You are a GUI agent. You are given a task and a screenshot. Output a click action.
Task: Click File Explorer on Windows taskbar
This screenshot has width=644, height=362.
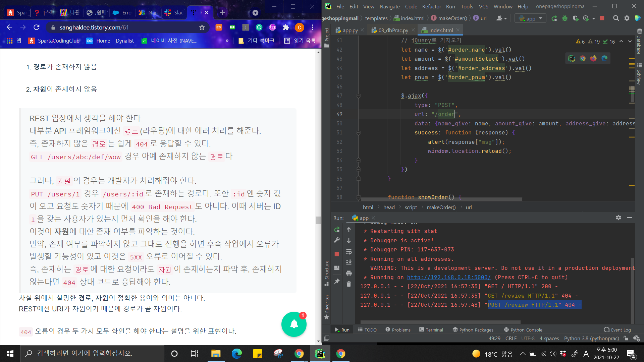tap(216, 354)
